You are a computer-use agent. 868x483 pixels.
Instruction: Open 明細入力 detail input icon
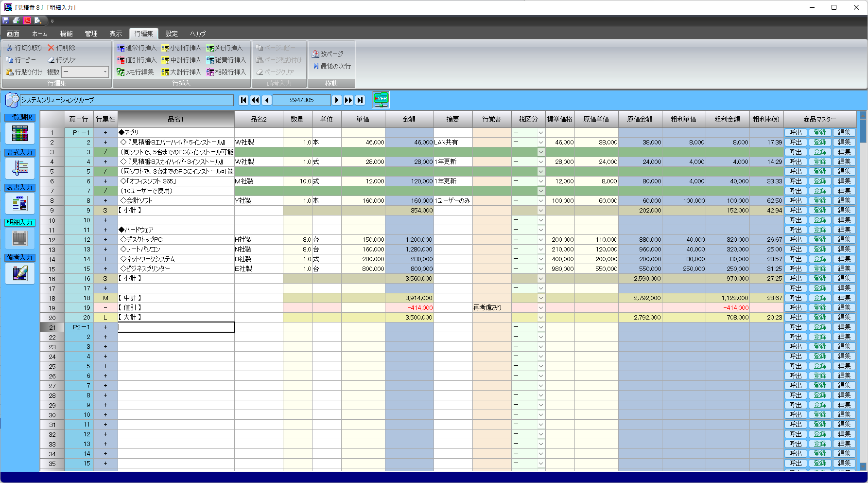click(20, 238)
